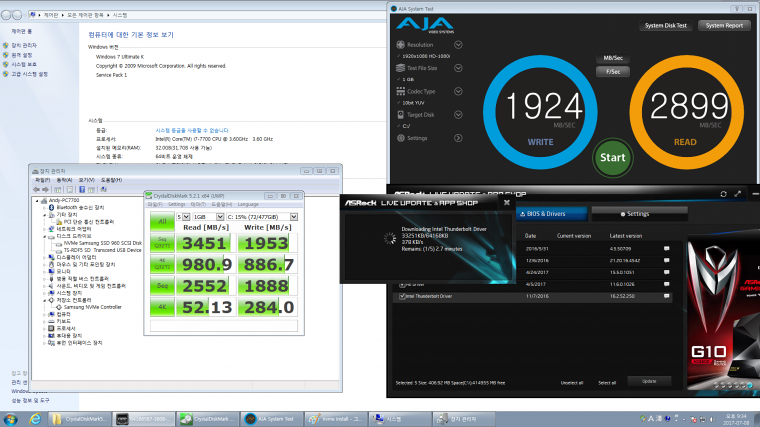The image size is (760, 427).
Task: Click Update button in ASRock Live Update
Action: [x=649, y=381]
